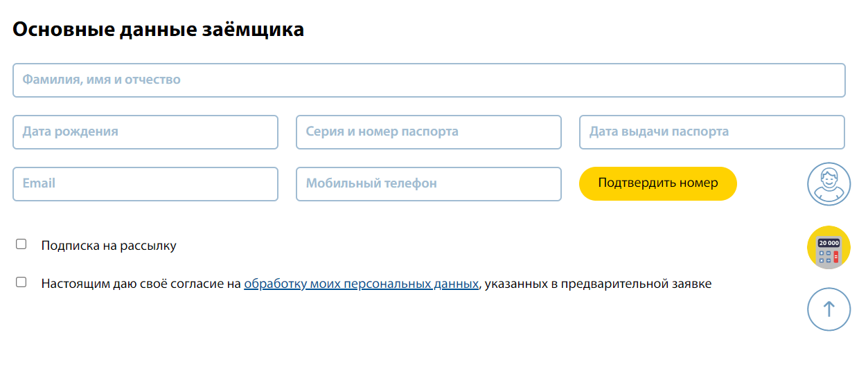Screen dimensions: 868x391
Task: Click the Основные данные заёмщика heading
Action: 158,30
